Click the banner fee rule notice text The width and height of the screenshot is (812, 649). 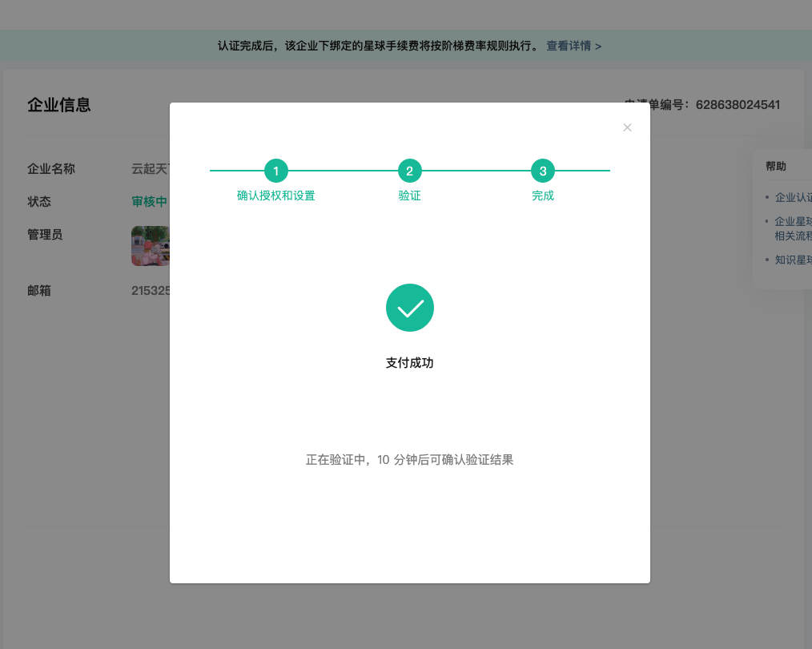point(380,46)
